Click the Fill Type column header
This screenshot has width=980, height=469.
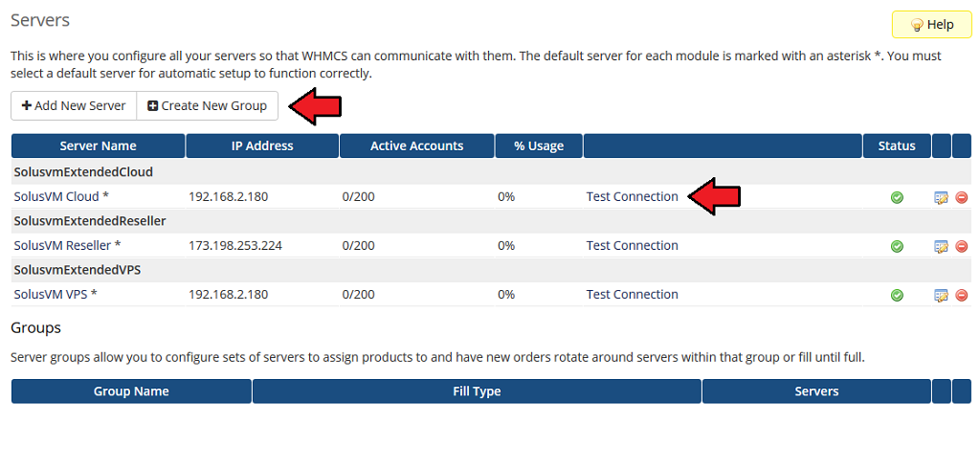[x=477, y=391]
